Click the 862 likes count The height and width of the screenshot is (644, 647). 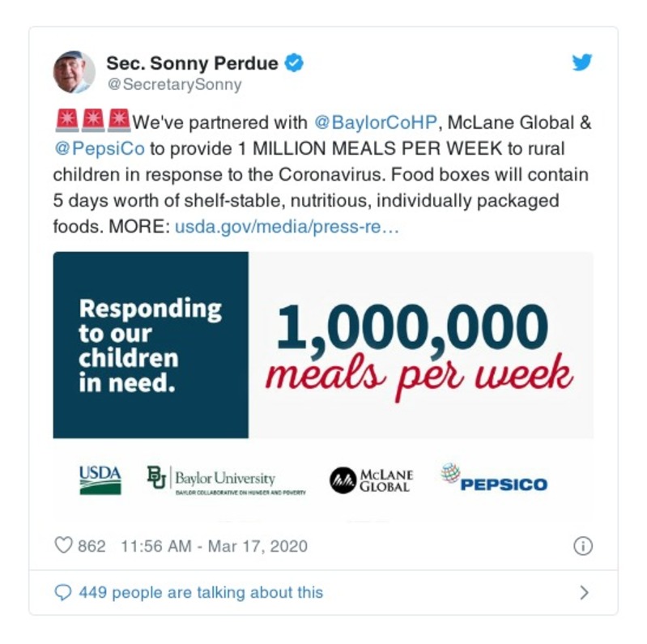pyautogui.click(x=92, y=546)
